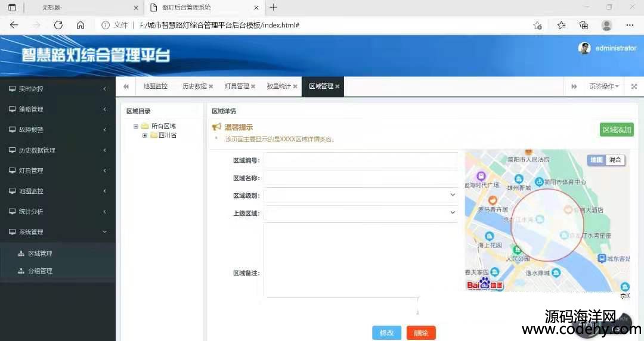This screenshot has width=644, height=341.
Task: Collapse the 所有区域 tree node
Action: [135, 126]
